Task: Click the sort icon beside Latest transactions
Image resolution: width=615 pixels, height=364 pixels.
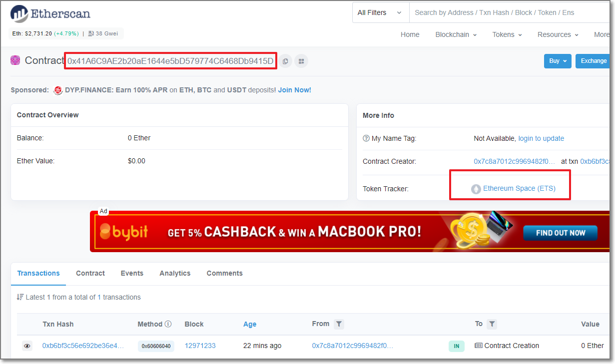Action: click(x=20, y=297)
